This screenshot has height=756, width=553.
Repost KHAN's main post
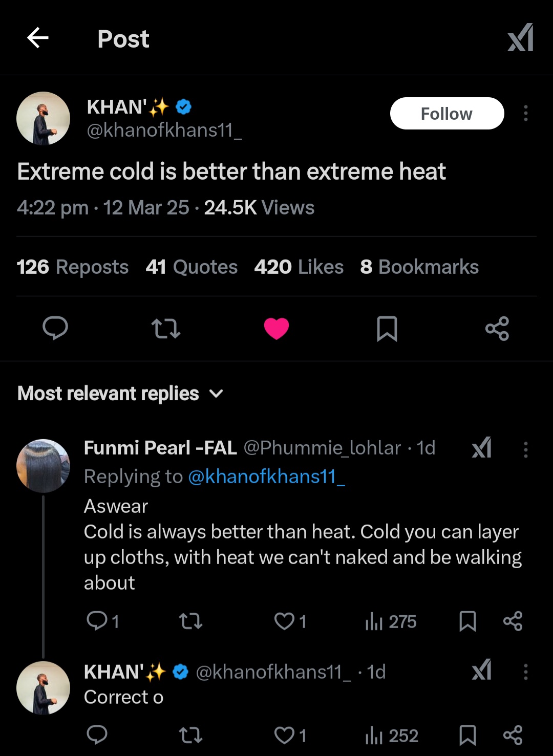(166, 329)
